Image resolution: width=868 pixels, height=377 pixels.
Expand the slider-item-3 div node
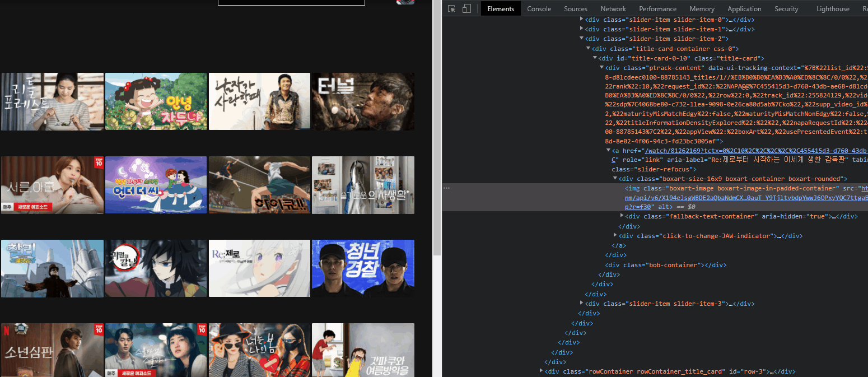pyautogui.click(x=582, y=303)
